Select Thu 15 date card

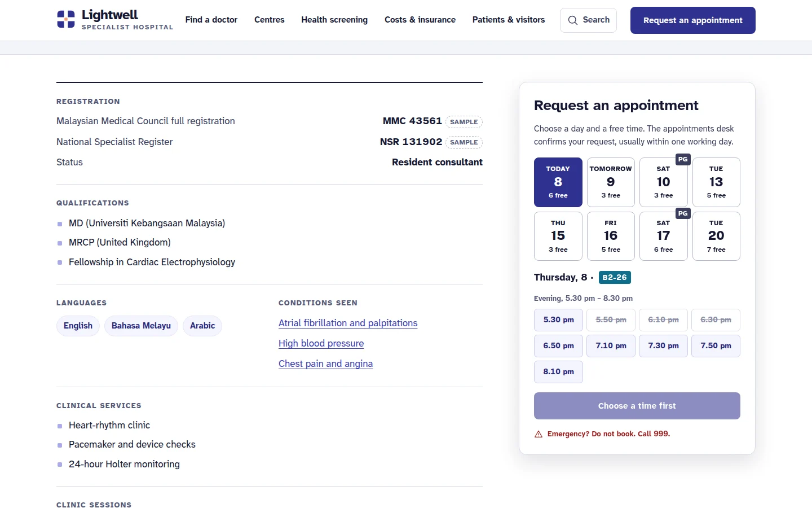pos(558,236)
